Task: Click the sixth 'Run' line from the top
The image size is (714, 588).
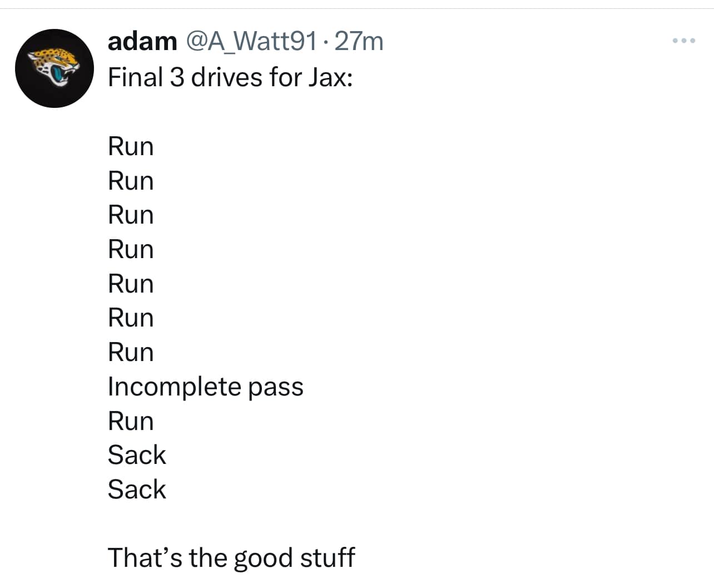Action: click(131, 318)
